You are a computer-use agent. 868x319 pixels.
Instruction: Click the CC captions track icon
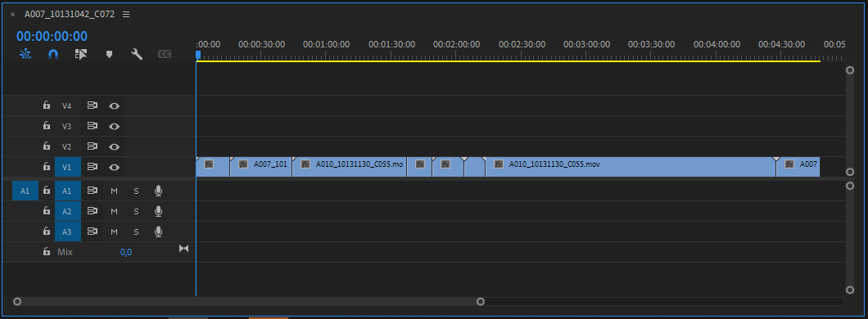(x=165, y=54)
